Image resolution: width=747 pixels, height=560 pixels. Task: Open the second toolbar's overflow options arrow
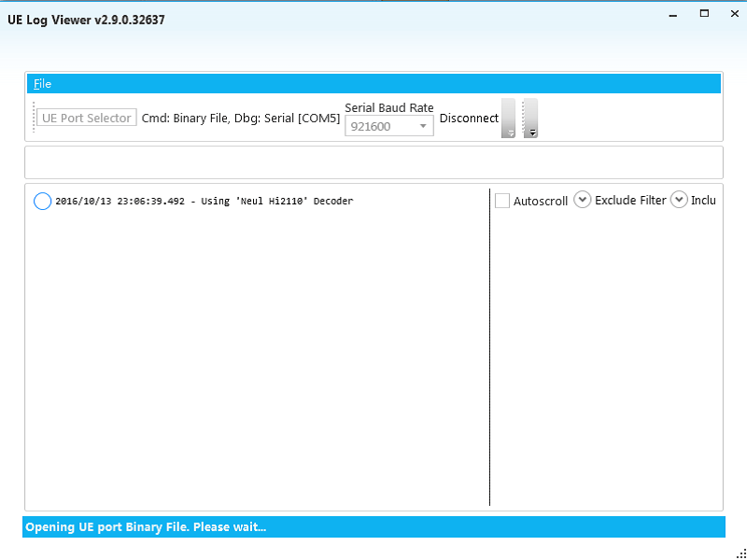(530, 119)
